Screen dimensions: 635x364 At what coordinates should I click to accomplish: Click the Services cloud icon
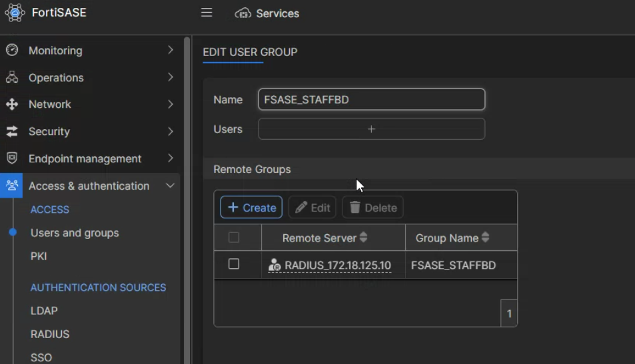pos(243,13)
